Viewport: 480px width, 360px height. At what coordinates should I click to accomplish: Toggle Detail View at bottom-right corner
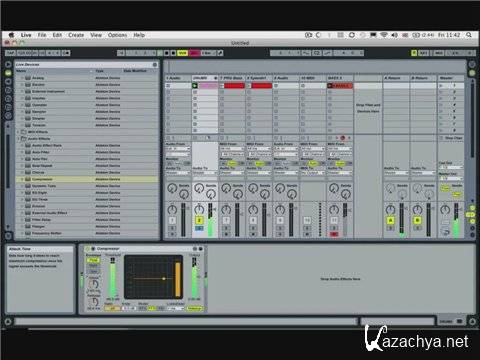472,321
